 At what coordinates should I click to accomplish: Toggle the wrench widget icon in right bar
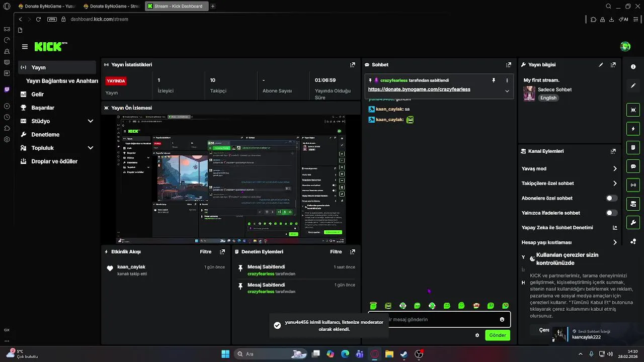[x=633, y=223]
